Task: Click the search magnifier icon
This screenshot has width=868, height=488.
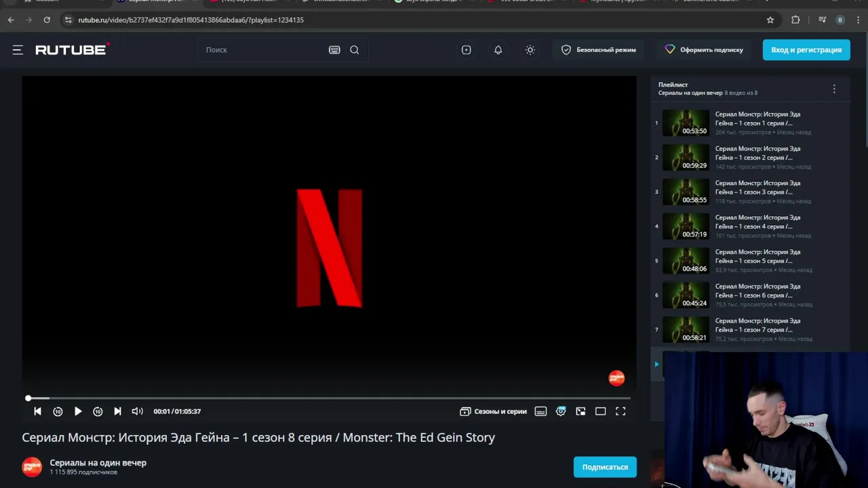Action: pos(354,49)
